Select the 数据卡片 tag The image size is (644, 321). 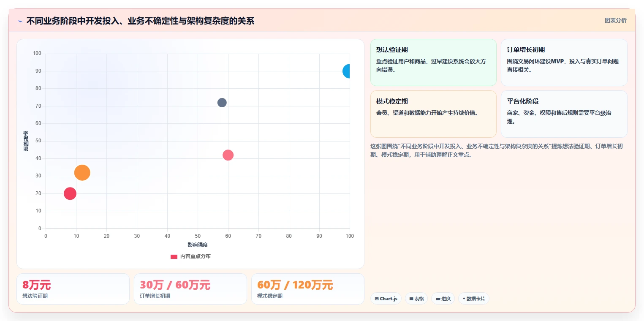[474, 299]
